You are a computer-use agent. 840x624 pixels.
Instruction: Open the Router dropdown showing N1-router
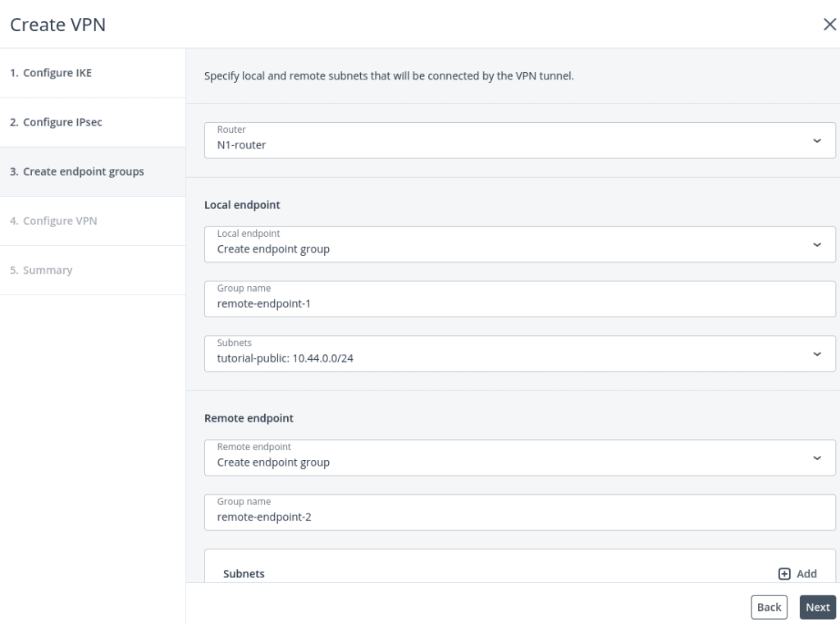point(519,140)
